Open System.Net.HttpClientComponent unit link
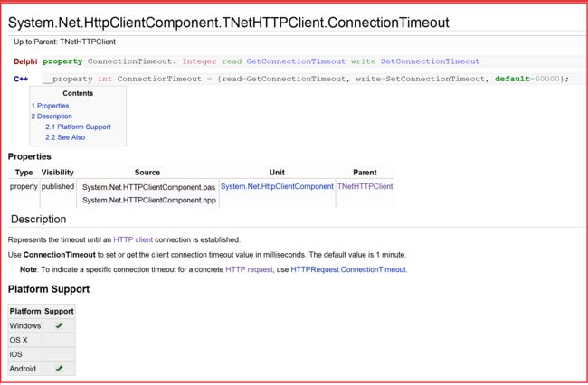The image size is (588, 385). [277, 186]
